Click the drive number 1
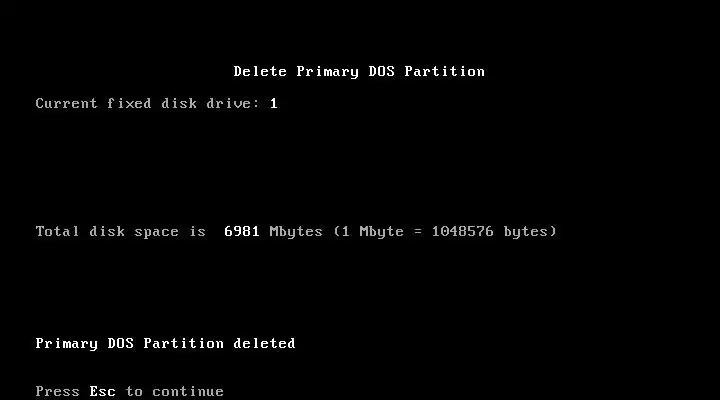The width and height of the screenshot is (720, 400). pos(274,103)
